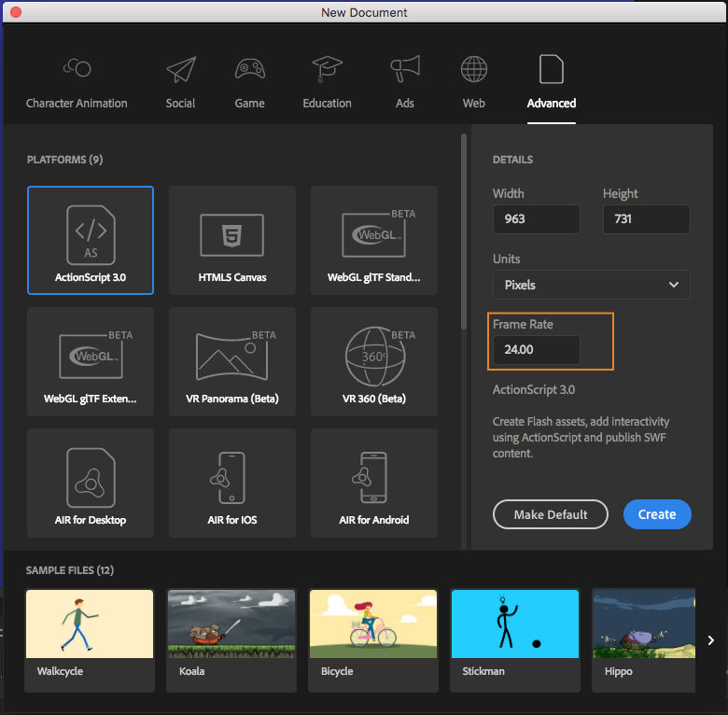This screenshot has height=715, width=728.
Task: Click the SAMPLE FILES (12) heading
Action: click(x=70, y=570)
